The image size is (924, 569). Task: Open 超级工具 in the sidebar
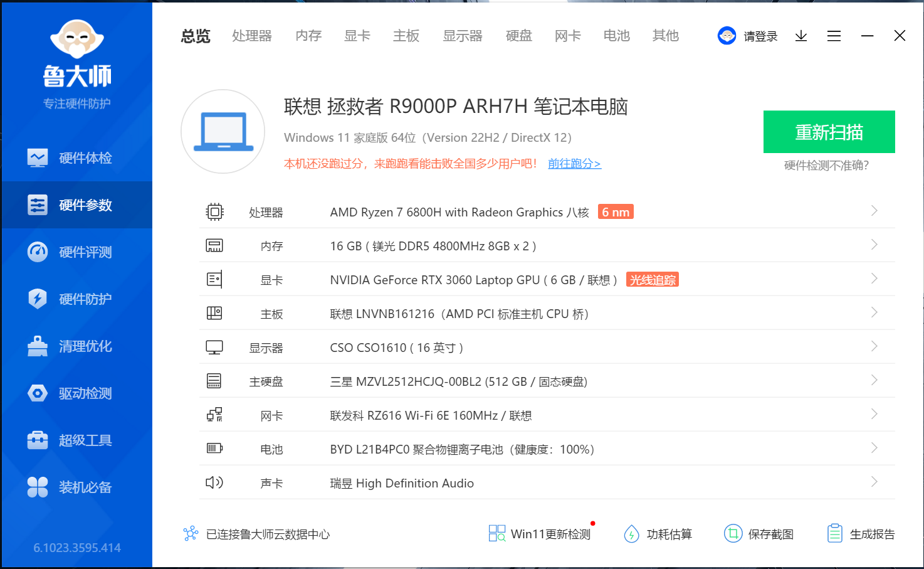point(76,440)
